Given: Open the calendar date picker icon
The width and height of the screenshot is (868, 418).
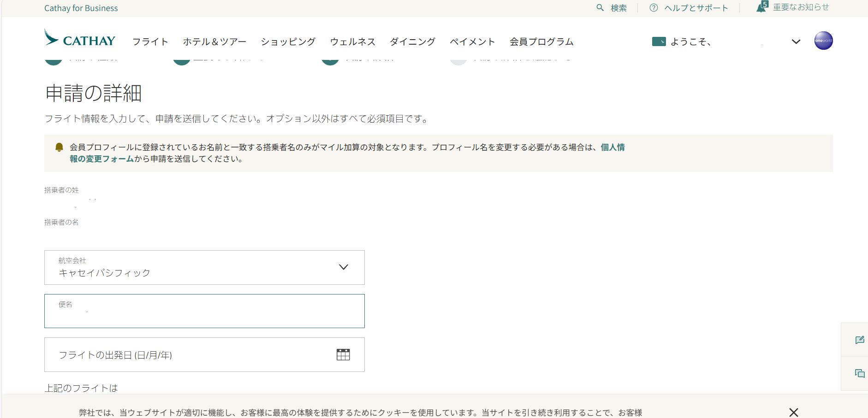Looking at the screenshot, I should click(x=343, y=354).
